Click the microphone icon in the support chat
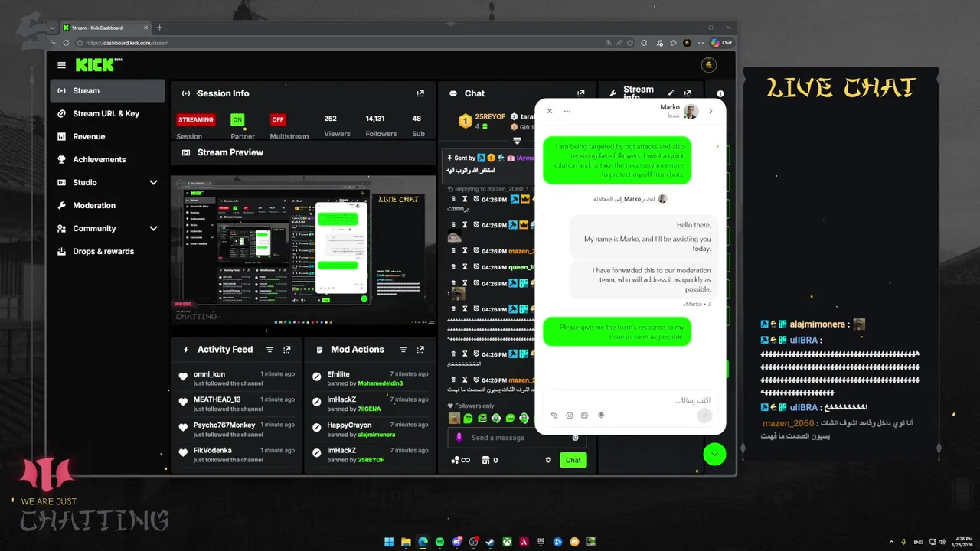 (x=601, y=416)
